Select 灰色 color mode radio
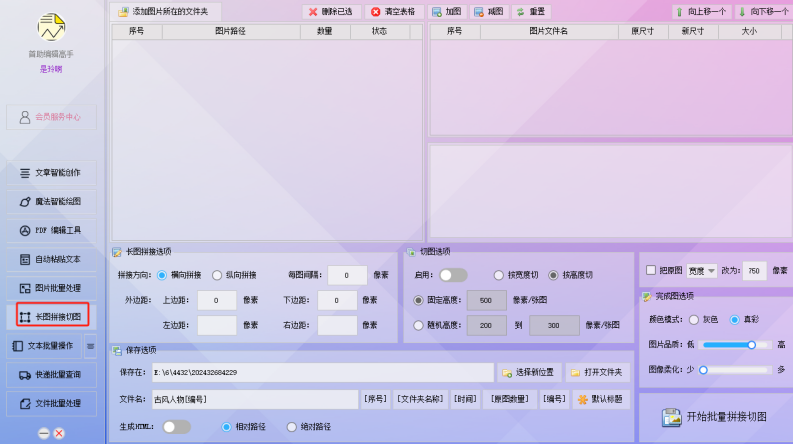 (694, 320)
